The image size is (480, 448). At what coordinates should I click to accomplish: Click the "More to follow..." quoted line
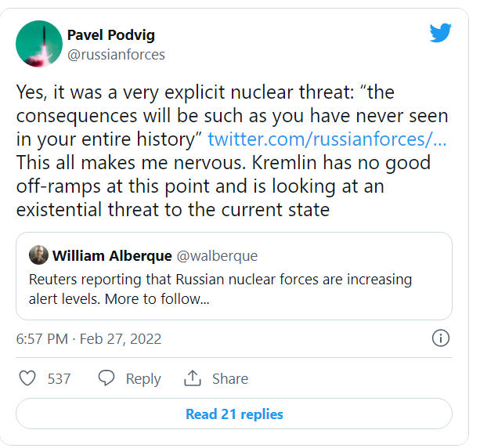tap(157, 299)
